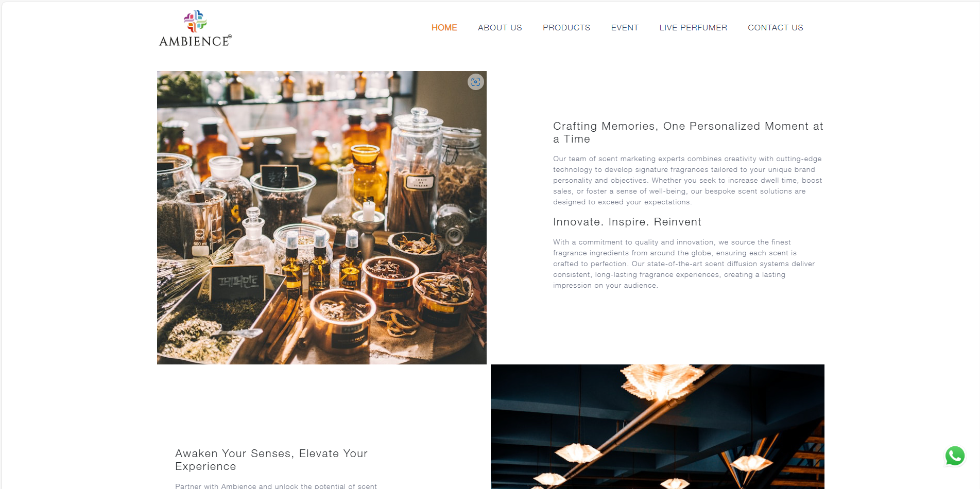The height and width of the screenshot is (489, 980).
Task: Click the AMBIENCE wordmark text
Action: (195, 41)
